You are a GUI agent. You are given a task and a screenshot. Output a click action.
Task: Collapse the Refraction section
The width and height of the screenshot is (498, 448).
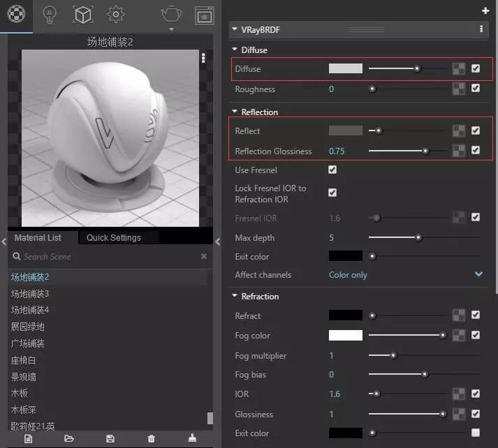(x=235, y=297)
